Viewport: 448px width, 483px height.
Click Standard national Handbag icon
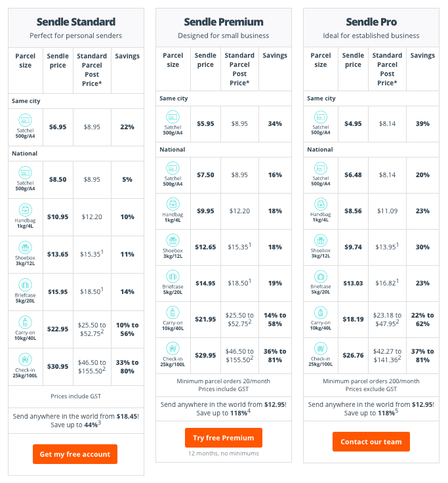pos(25,210)
